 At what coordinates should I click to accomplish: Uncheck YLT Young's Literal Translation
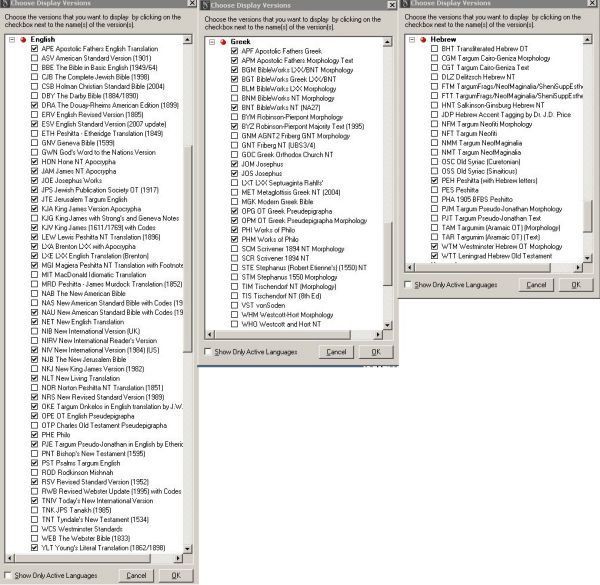point(34,548)
